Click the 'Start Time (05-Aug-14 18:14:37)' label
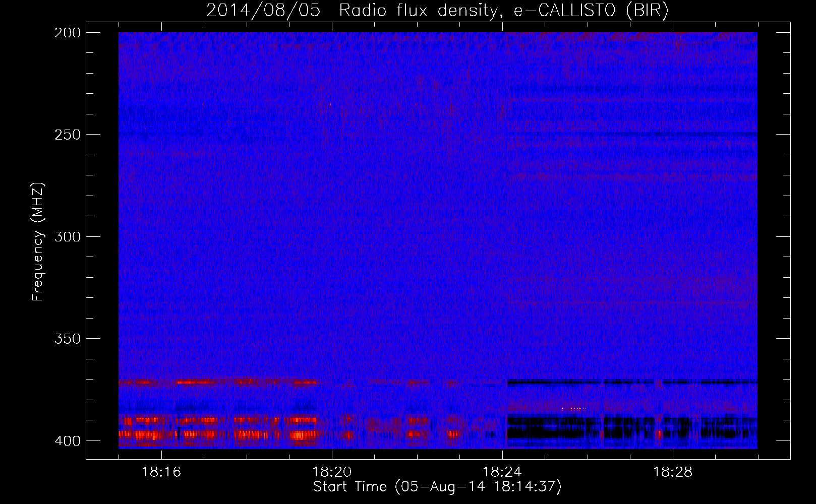 (437, 487)
